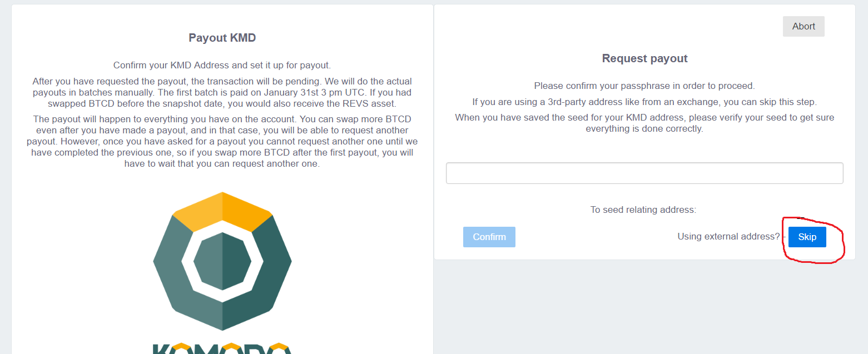Click the paragraph mentioning January 31st batch
This screenshot has height=354, width=868.
coord(222,92)
